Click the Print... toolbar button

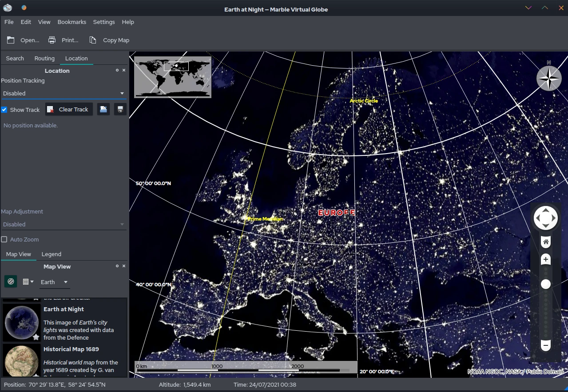64,40
